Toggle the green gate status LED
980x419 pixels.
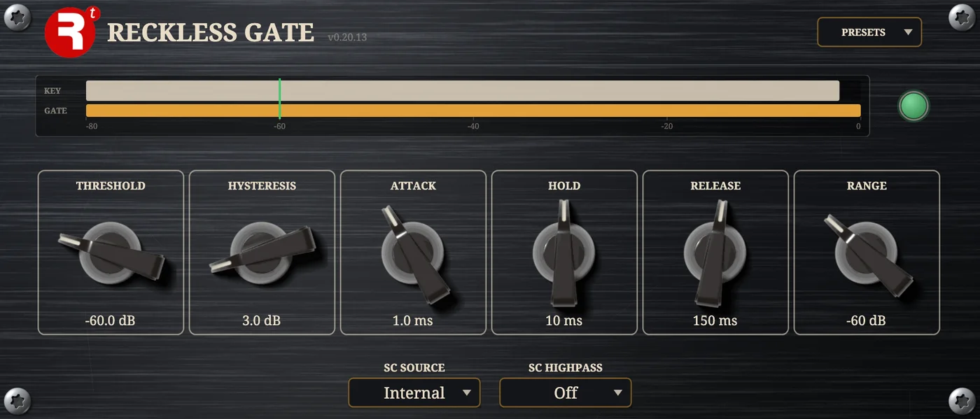coord(913,106)
